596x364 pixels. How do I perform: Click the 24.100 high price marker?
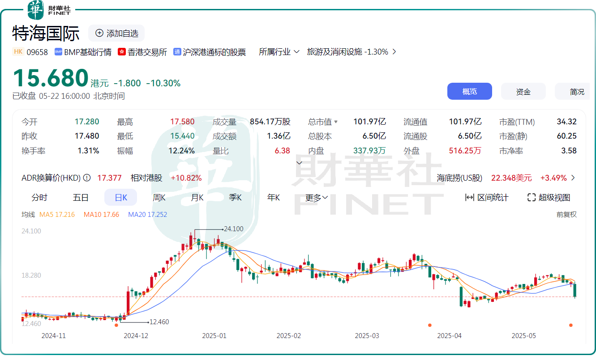click(234, 229)
